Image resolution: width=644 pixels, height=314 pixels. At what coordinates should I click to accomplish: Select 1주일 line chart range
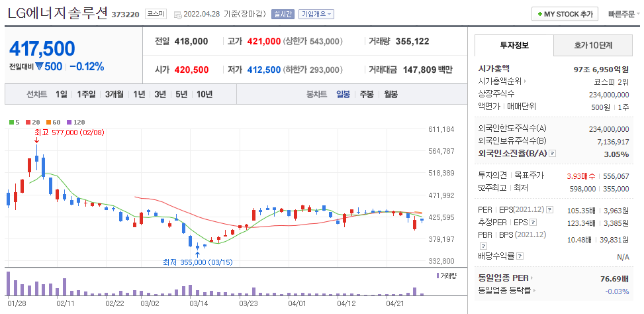[86, 94]
